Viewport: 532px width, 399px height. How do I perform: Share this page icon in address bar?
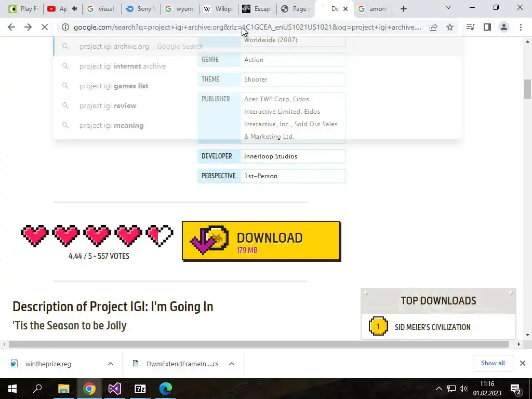pos(433,27)
